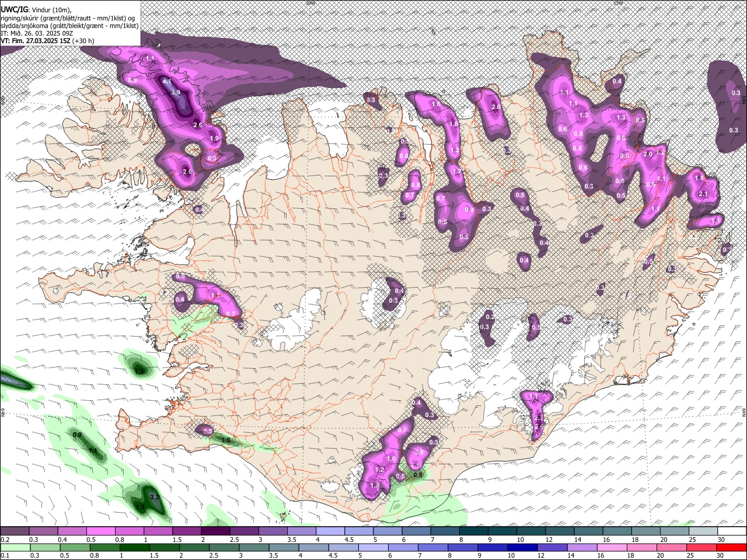The height and width of the screenshot is (560, 747).
Task: Click the '0.1' label on the lower legend
Action: tap(5, 555)
